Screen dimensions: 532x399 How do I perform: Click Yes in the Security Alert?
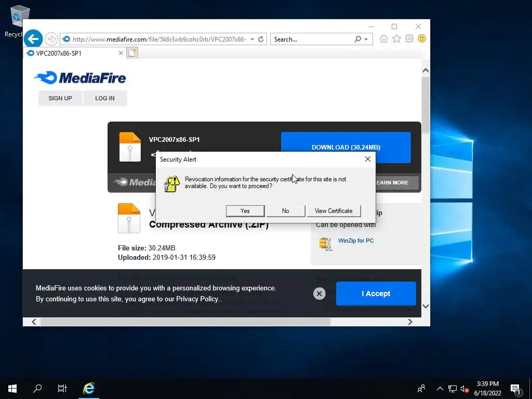(245, 211)
